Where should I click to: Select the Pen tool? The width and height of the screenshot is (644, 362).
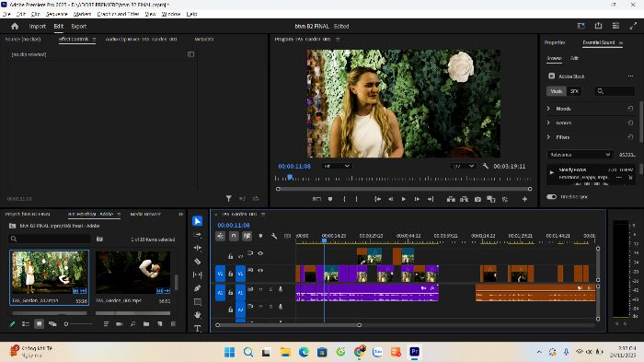point(198,288)
